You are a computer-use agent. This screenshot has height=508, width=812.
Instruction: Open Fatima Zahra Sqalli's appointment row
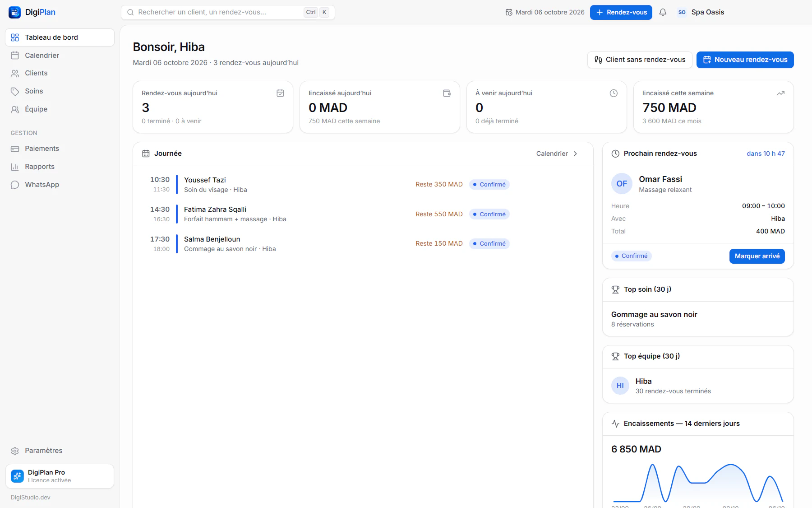(363, 214)
